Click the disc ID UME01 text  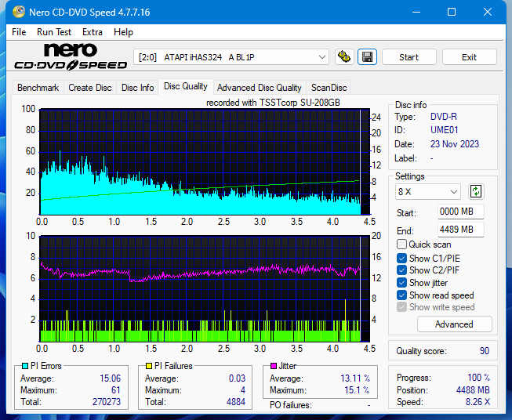click(444, 130)
